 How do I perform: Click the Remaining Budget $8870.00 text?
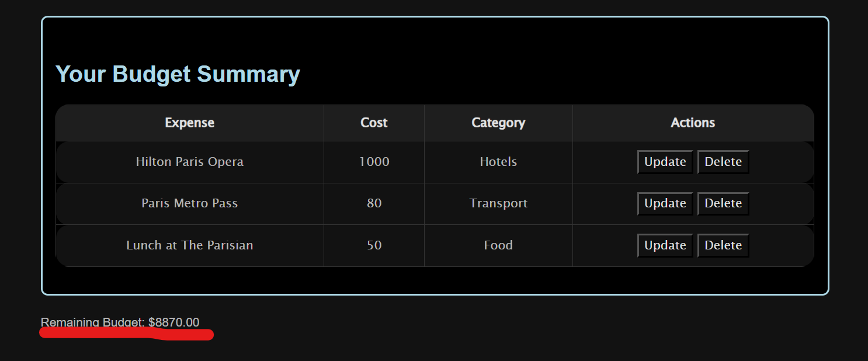[120, 322]
